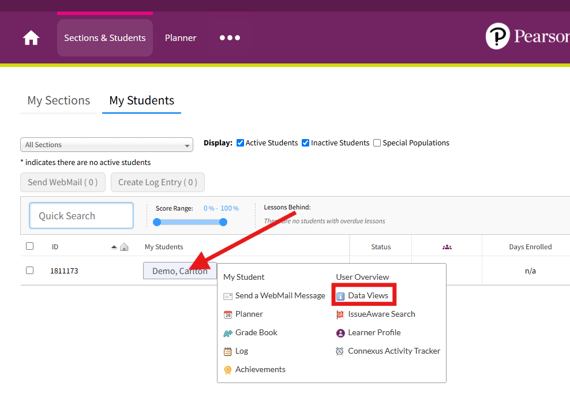Open Log from the student popup

click(x=242, y=351)
